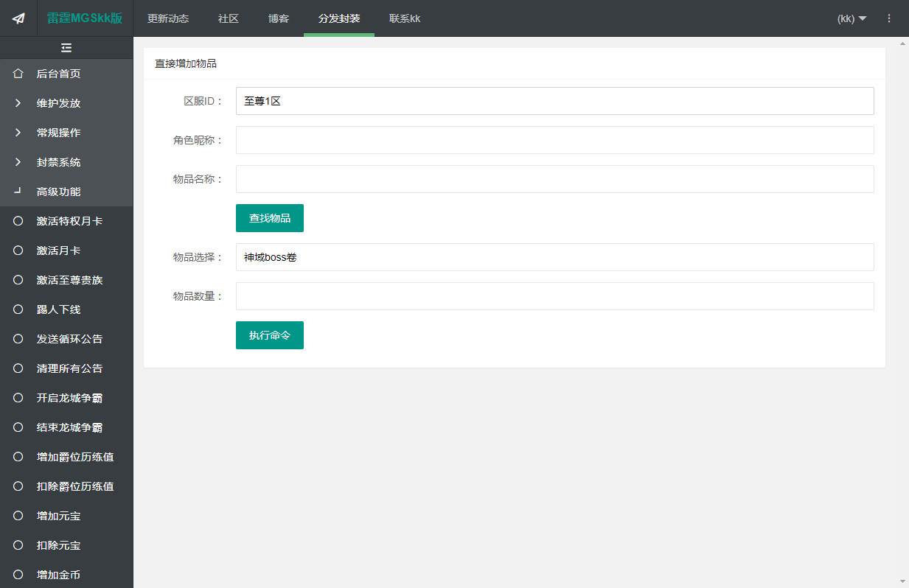Viewport: 909px width, 588px height.
Task: Open the three-dot more options menu
Action: click(889, 18)
